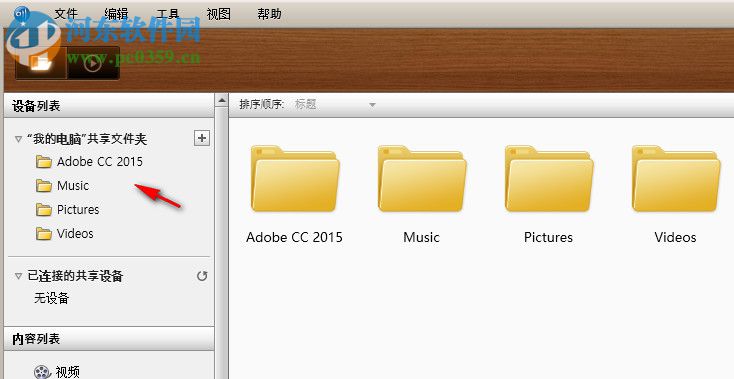Switch to the media player view button
The image size is (734, 379).
(93, 63)
